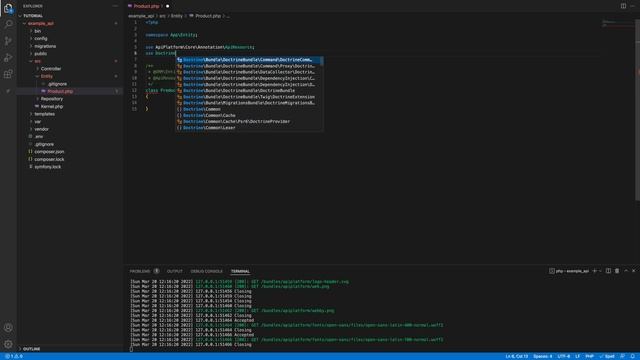
Task: Click errors and warnings status indicator
Action: coord(14,356)
